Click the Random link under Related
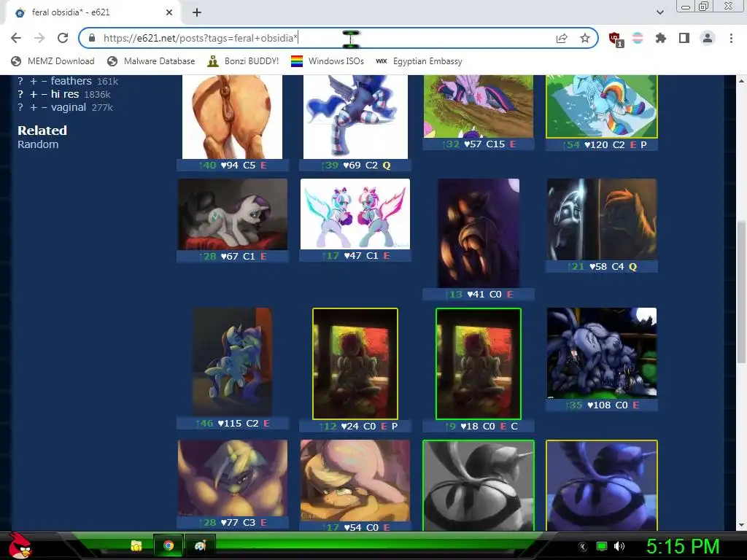 (x=38, y=144)
